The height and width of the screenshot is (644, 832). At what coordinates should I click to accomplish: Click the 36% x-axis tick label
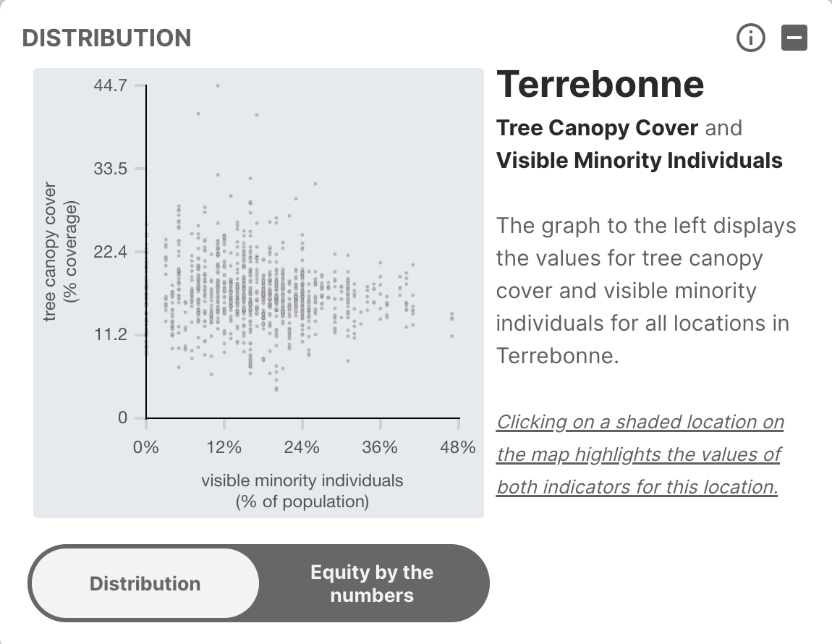380,447
